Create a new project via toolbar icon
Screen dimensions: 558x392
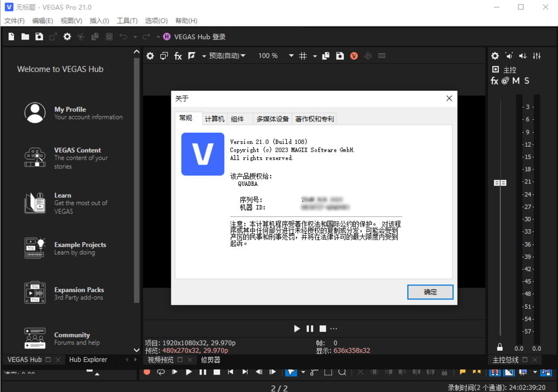click(x=11, y=37)
